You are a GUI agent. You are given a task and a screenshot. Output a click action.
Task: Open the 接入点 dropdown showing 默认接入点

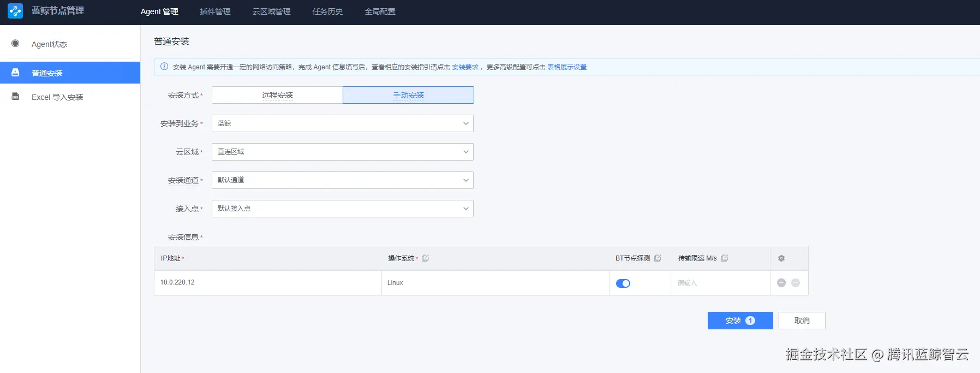(x=343, y=209)
